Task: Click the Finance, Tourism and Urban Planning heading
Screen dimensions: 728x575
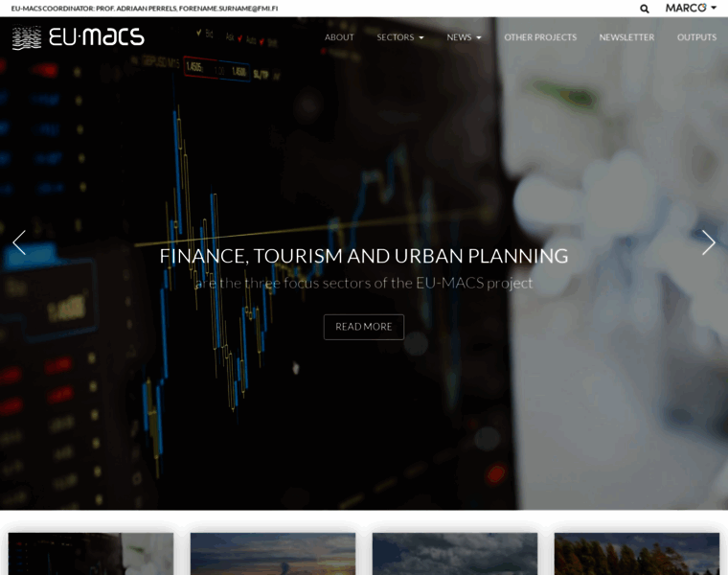Action: tap(364, 256)
